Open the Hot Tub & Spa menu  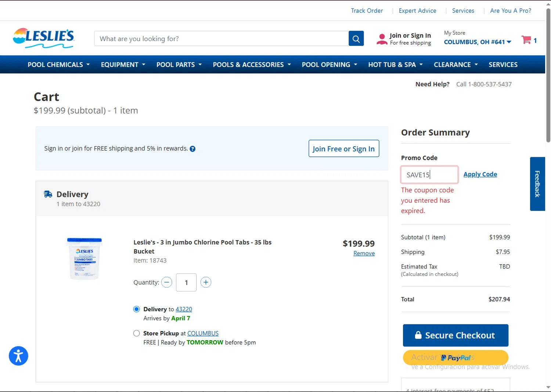tap(396, 65)
